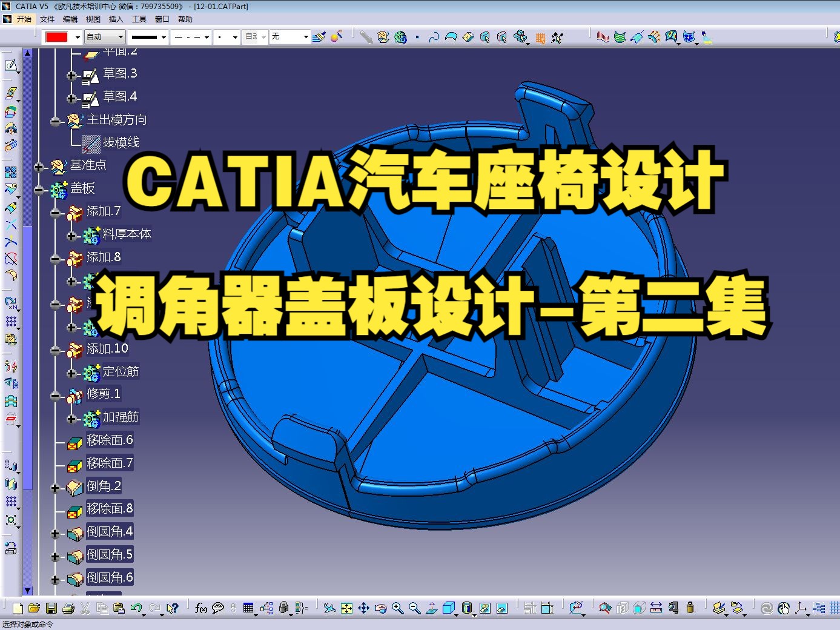Viewport: 840px width, 630px height.
Task: Open the 帮助 menu
Action: pos(185,19)
